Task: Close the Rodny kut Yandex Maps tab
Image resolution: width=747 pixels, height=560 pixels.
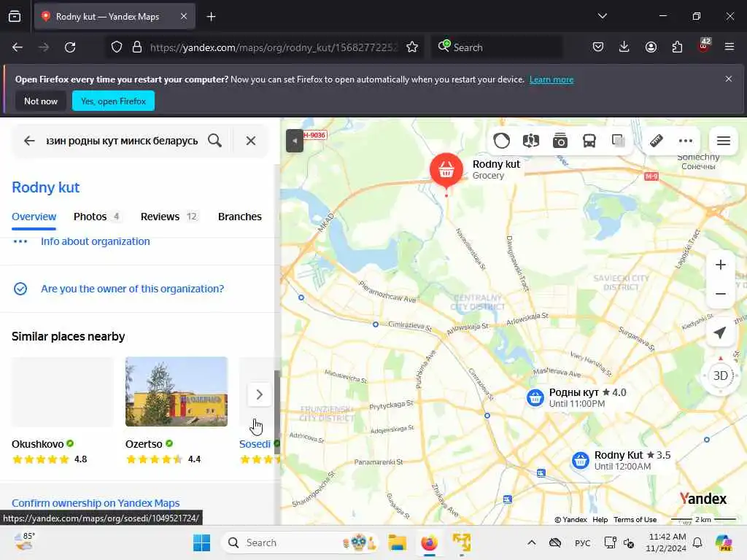Action: click(184, 17)
